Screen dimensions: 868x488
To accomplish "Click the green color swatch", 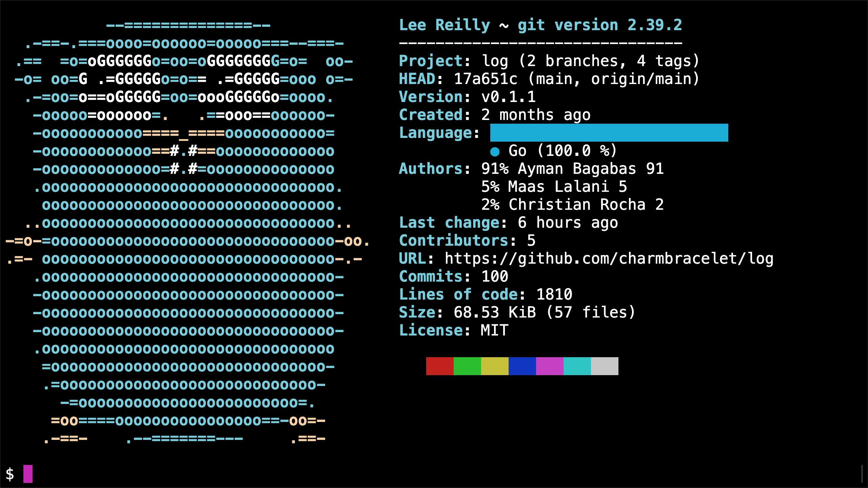I will pos(467,366).
